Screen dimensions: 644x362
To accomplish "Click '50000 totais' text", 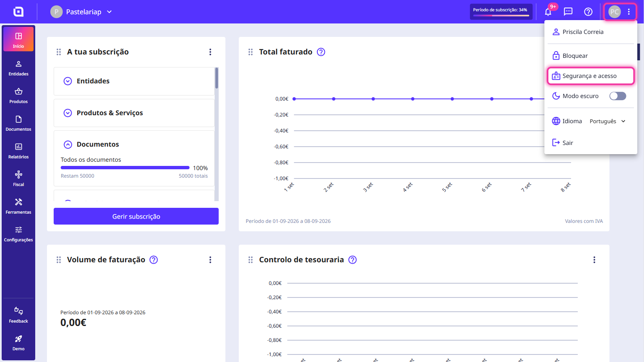I will (193, 176).
